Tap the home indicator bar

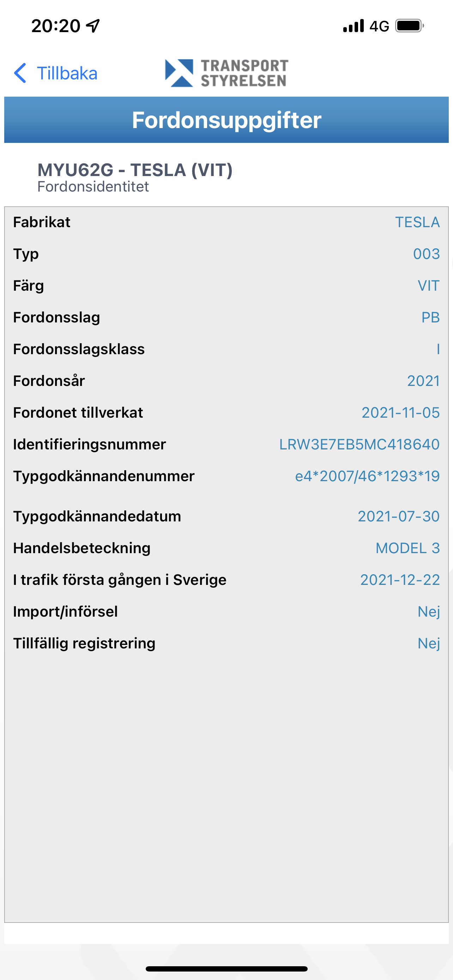point(226,969)
